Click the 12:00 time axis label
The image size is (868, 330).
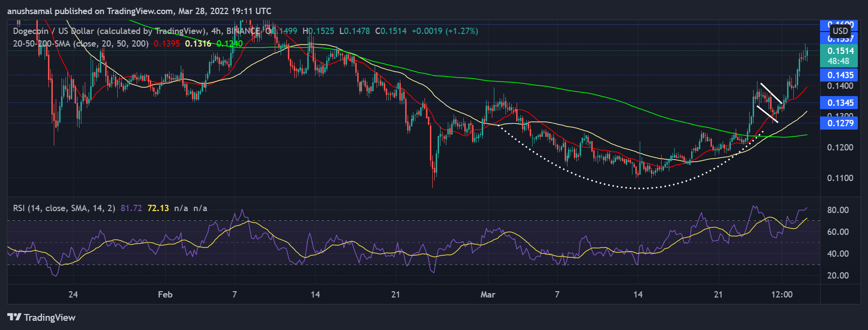pos(781,295)
